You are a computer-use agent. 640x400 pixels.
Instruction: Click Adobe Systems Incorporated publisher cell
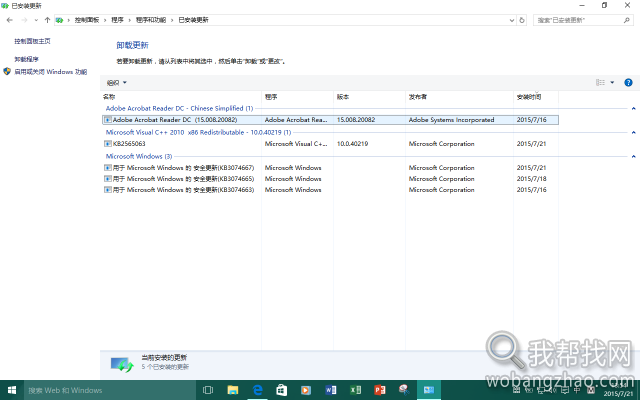451,120
